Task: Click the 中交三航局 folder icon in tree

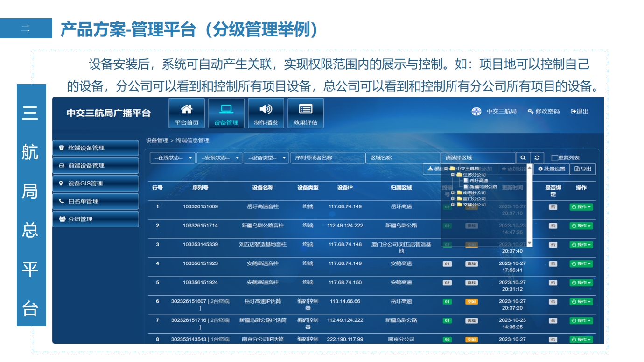Action: point(452,169)
